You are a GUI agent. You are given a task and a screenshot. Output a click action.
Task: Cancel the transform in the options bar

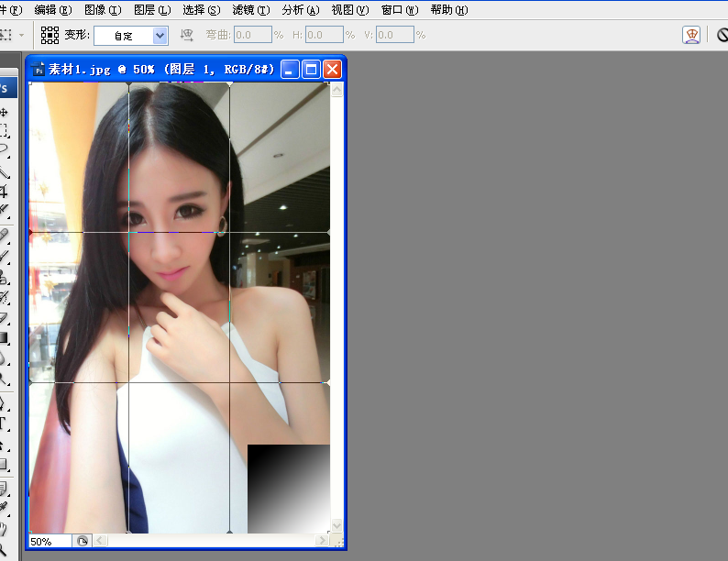tap(722, 35)
